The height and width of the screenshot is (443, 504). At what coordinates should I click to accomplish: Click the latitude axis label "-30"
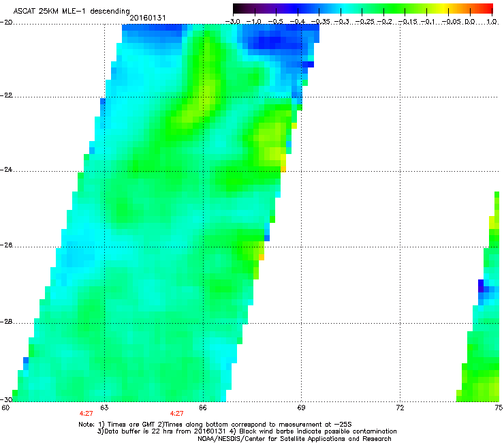6,399
